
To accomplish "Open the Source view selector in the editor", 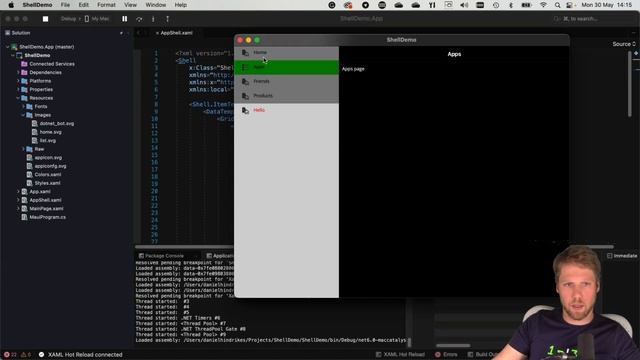I will (x=624, y=44).
